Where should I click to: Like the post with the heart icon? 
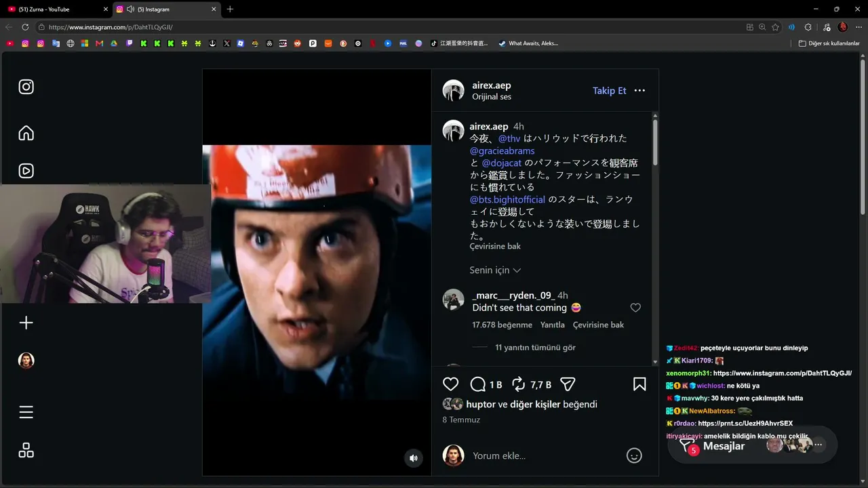coord(451,384)
